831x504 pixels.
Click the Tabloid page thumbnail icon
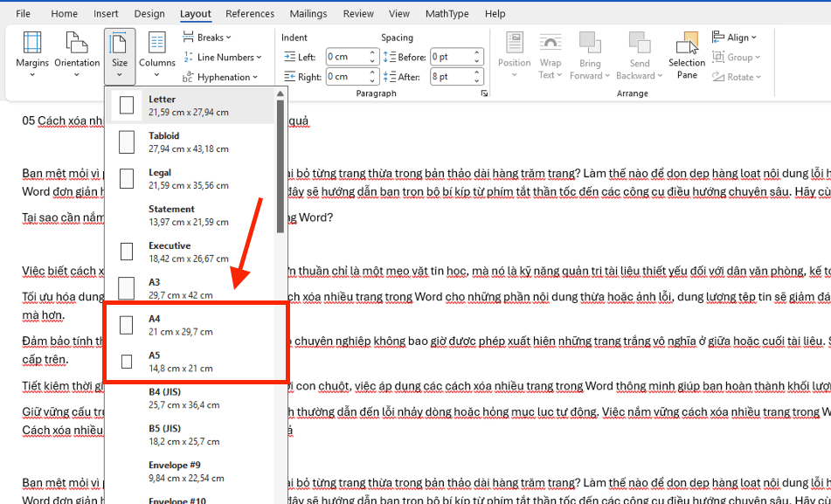tap(127, 142)
